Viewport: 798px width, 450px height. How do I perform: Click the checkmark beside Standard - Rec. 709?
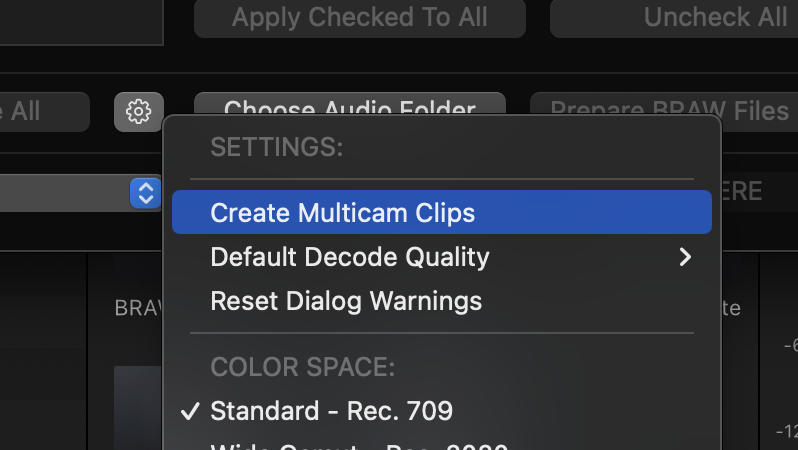[190, 411]
